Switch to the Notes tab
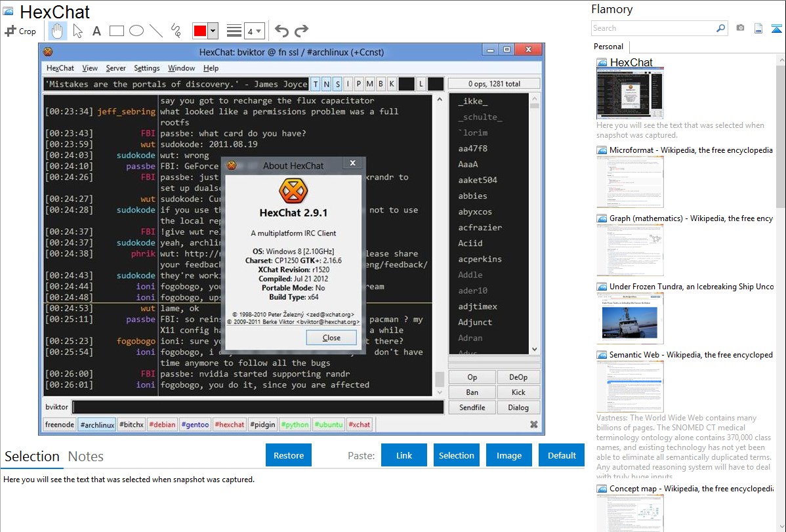 (86, 457)
